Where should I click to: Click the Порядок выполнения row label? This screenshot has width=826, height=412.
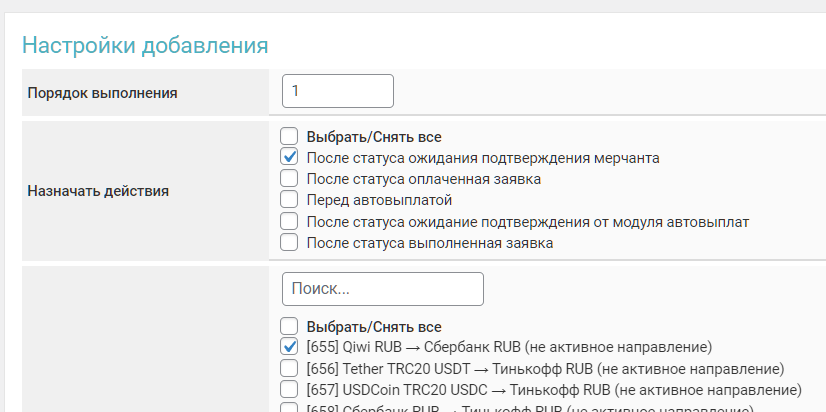(103, 93)
